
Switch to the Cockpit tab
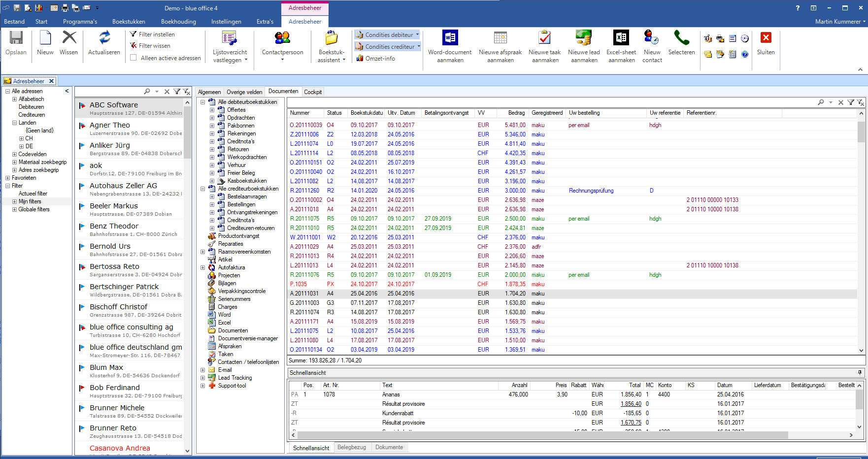pyautogui.click(x=313, y=92)
